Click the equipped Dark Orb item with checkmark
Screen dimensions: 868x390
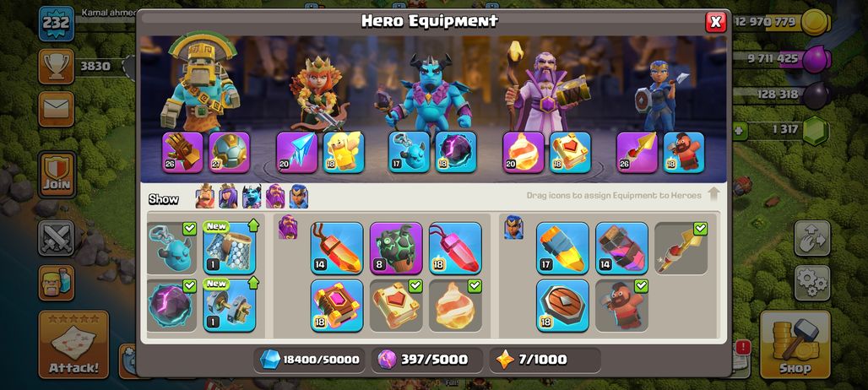point(171,306)
